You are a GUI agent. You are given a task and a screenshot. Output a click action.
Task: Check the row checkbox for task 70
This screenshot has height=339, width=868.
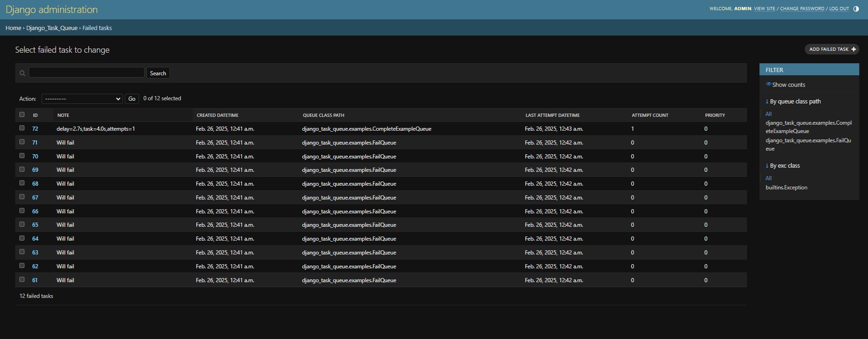[x=22, y=156]
